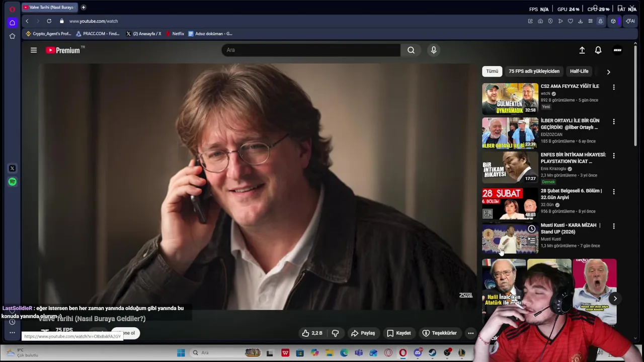Image resolution: width=644 pixels, height=362 pixels.
Task: Open the Crypto_Agent's Prof bookmark
Action: click(x=48, y=34)
